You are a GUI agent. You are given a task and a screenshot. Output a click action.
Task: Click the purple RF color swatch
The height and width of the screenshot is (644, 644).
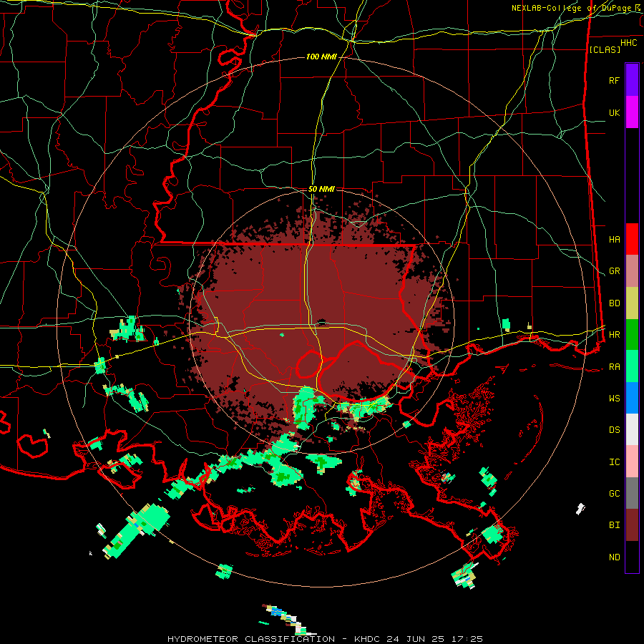[x=632, y=80]
